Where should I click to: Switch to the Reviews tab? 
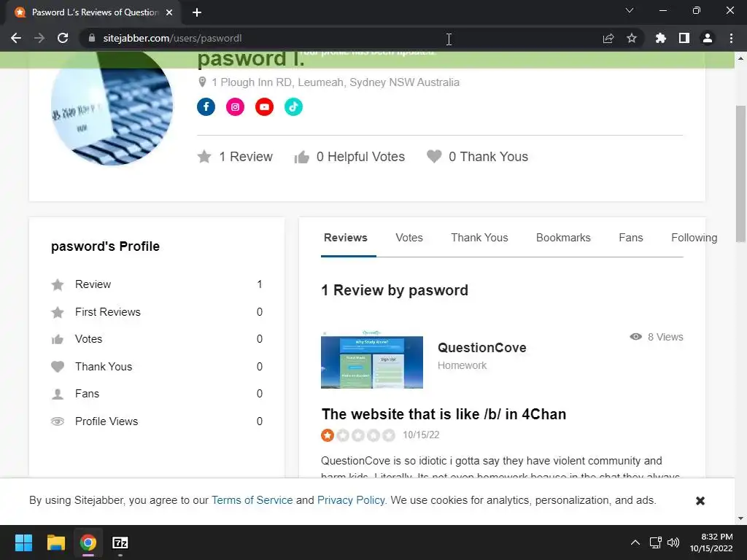(345, 238)
